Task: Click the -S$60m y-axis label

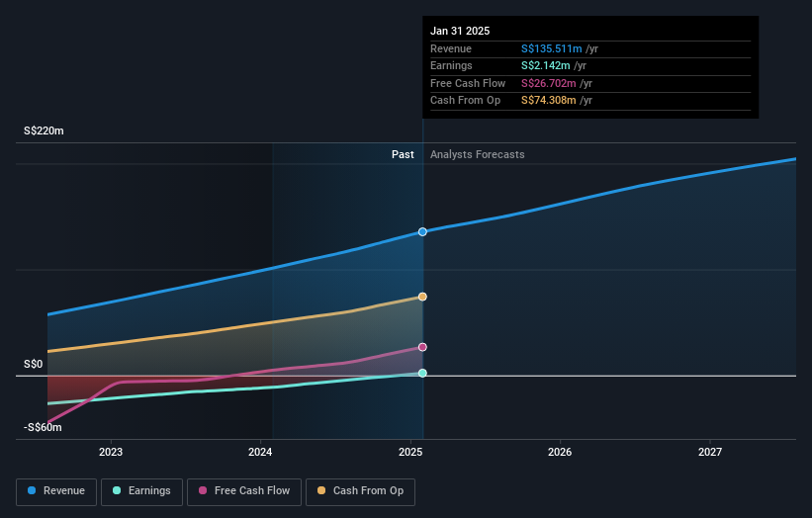Action: click(x=43, y=427)
